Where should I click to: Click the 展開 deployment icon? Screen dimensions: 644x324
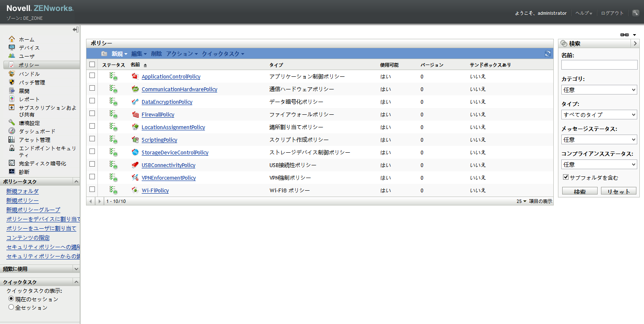pos(12,91)
